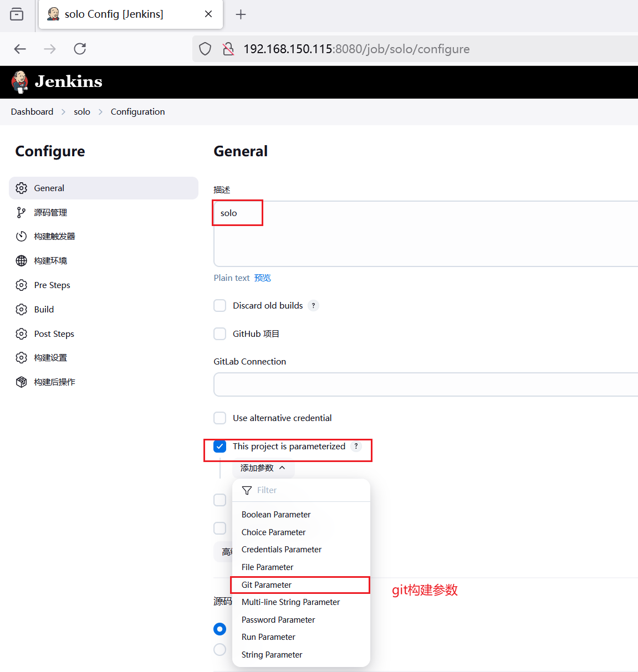
Task: Click the 构建后操作 cube icon
Action: pos(22,382)
